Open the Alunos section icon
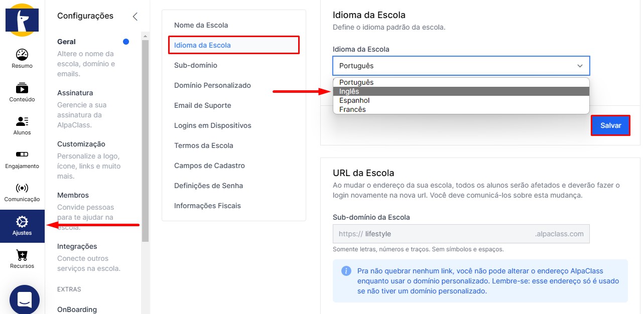The height and width of the screenshot is (314, 644). (x=22, y=121)
